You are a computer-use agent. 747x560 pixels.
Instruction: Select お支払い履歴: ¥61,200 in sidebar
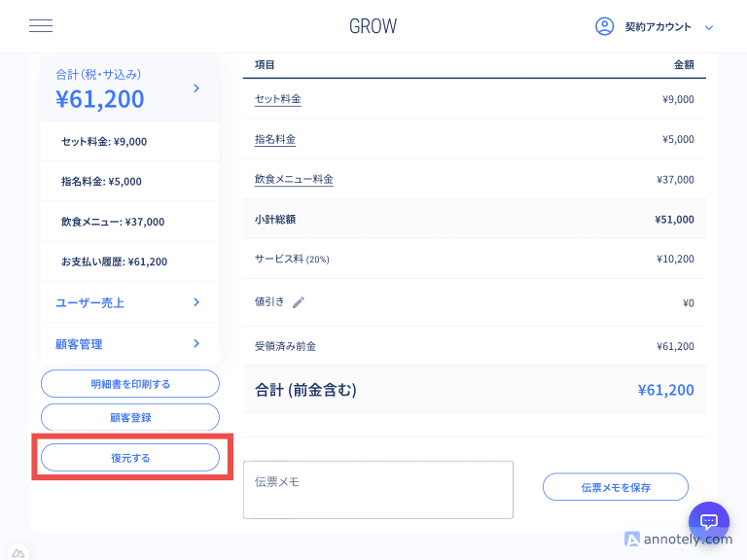[x=114, y=262]
